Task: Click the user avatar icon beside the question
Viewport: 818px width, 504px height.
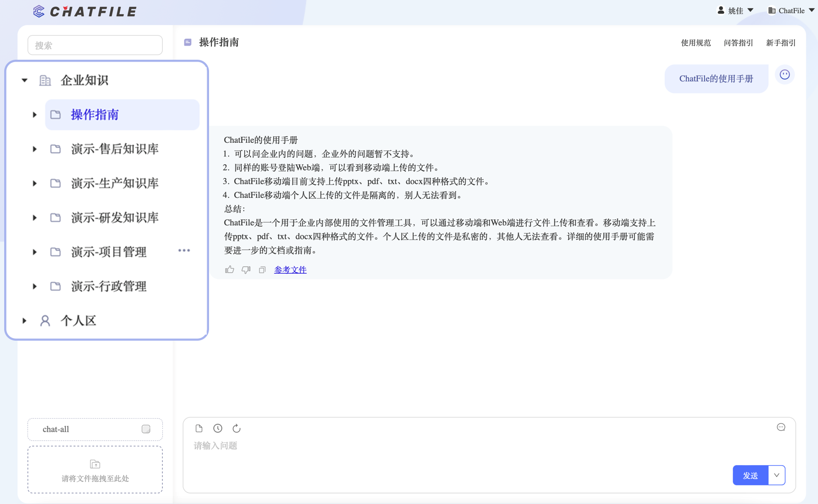Action: (784, 75)
